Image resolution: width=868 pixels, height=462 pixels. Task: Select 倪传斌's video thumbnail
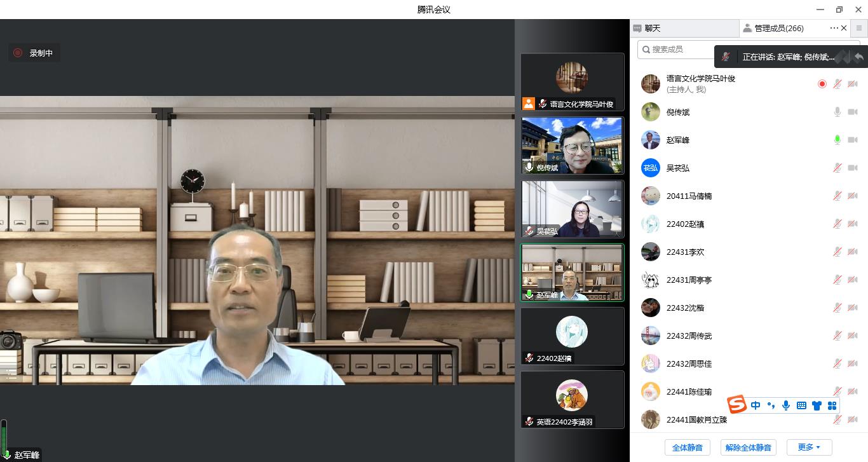click(572, 146)
